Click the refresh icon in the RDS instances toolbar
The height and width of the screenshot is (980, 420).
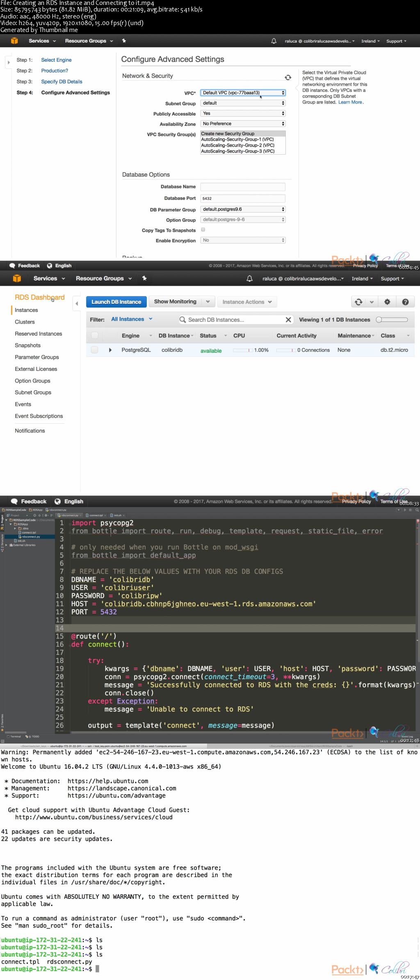(x=358, y=302)
